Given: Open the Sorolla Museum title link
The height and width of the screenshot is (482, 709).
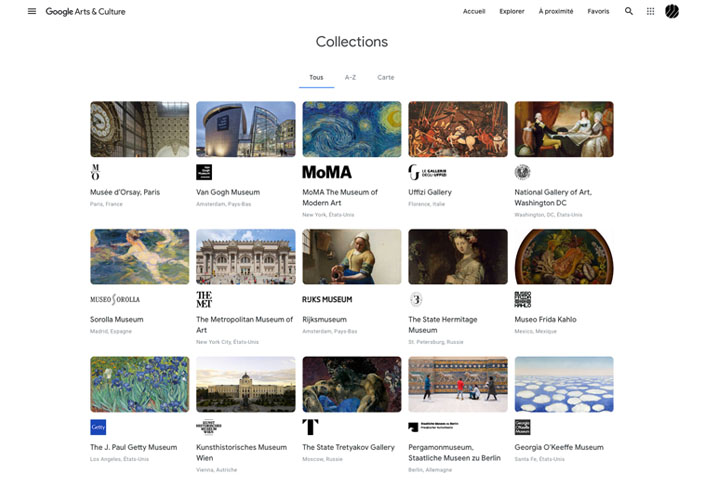Looking at the screenshot, I should coord(117,319).
